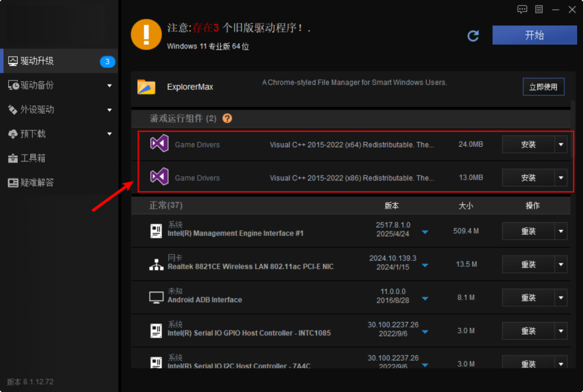Click the driver list vertical scrollbar

click(x=573, y=130)
